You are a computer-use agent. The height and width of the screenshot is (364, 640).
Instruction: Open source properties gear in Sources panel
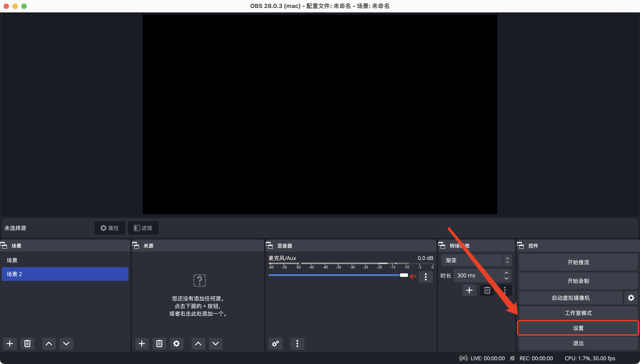pos(176,344)
